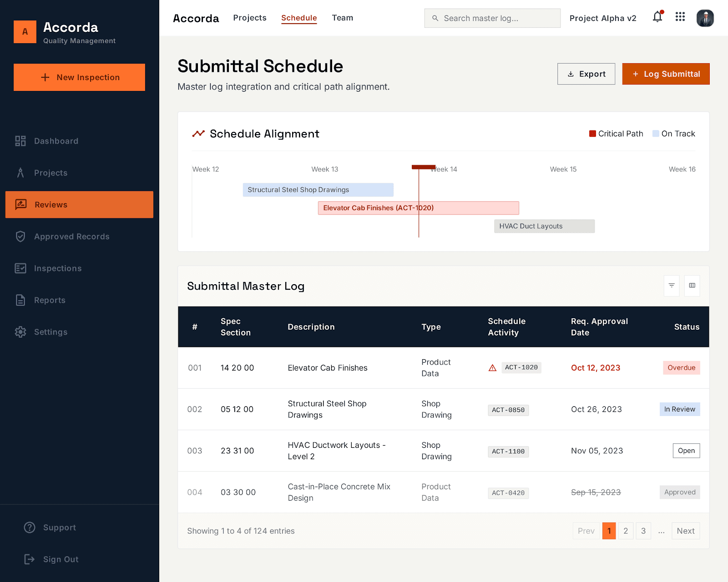Click the Approved Records shield icon
This screenshot has width=728, height=582.
click(20, 236)
